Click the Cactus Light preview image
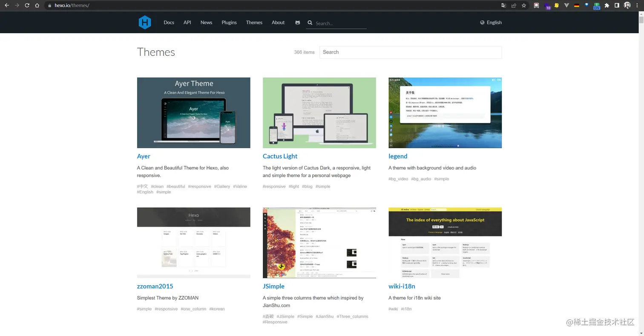Image resolution: width=644 pixels, height=336 pixels. 319,113
